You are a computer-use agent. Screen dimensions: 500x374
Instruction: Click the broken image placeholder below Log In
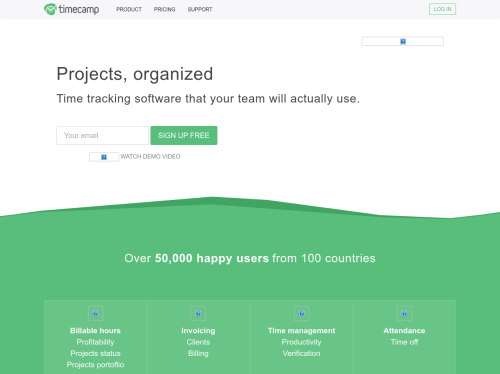pos(403,41)
